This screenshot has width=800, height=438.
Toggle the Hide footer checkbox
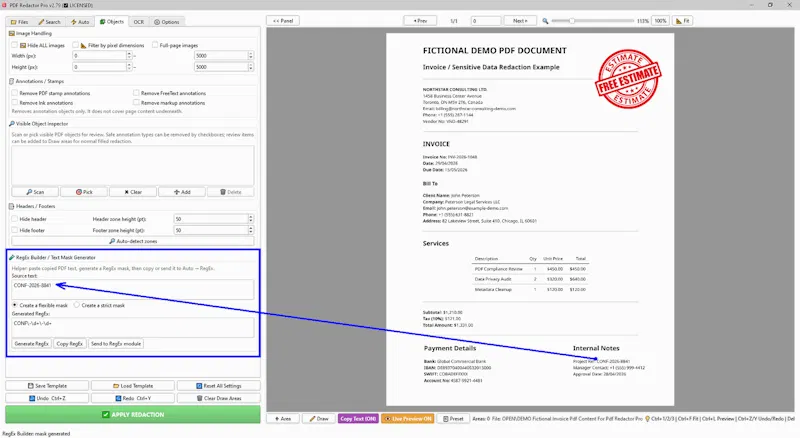pyautogui.click(x=15, y=230)
